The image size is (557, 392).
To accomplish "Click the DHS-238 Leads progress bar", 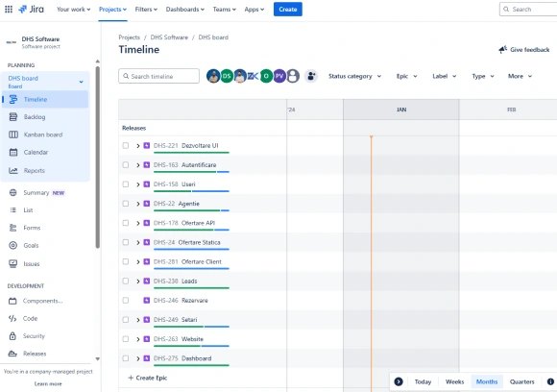I will 191,288.
